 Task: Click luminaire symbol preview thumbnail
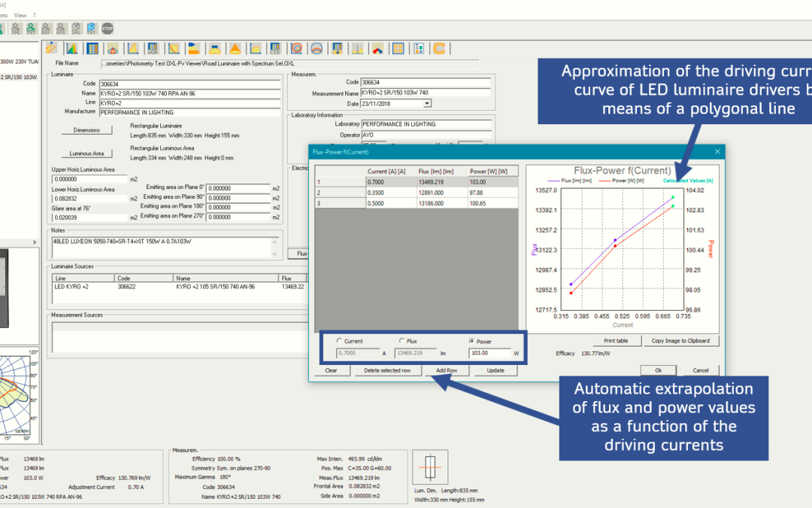coord(430,467)
